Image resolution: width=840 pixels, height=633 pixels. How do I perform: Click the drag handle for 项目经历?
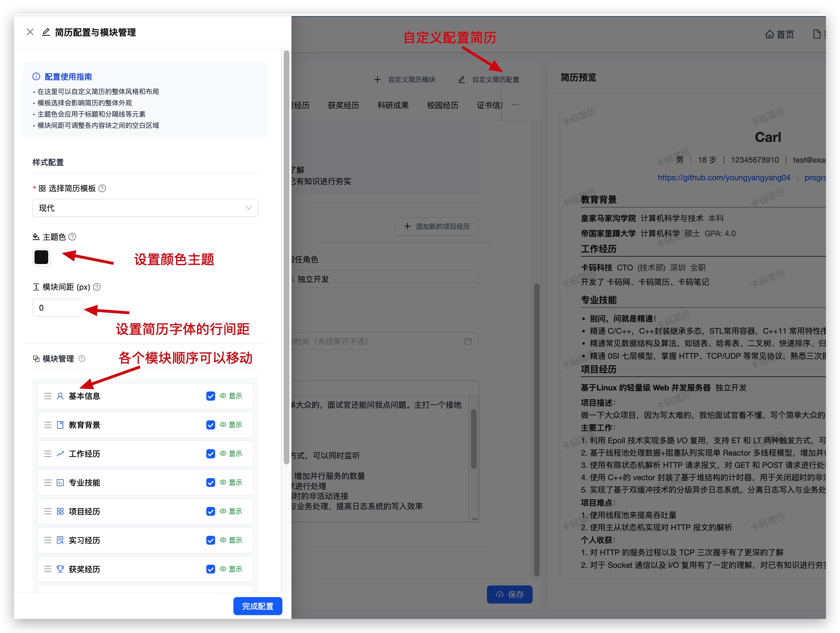pyautogui.click(x=48, y=512)
